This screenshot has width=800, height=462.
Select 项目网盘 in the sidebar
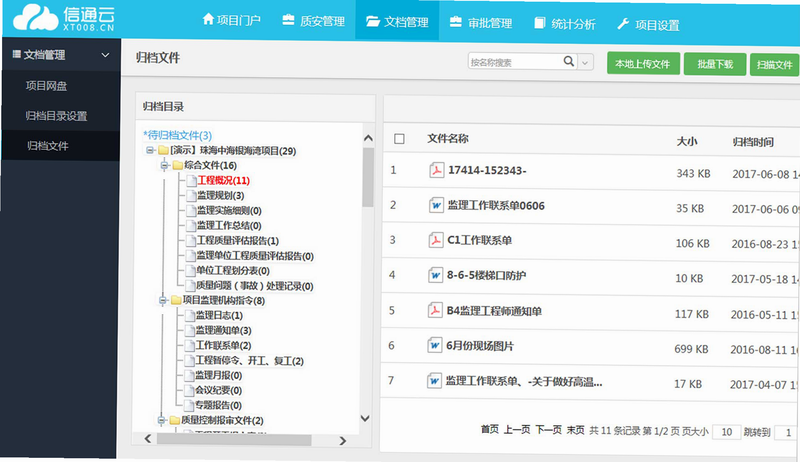46,86
